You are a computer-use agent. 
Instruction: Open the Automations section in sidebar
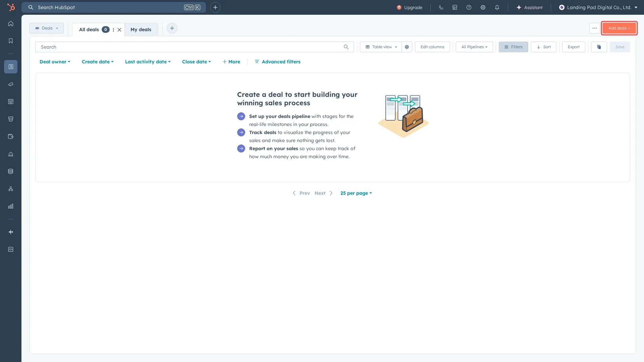click(11, 189)
